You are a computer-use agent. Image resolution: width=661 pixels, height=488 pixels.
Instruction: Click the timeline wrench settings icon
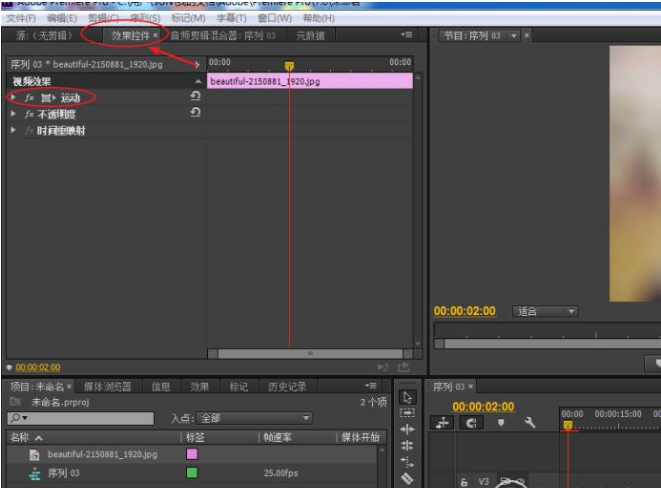(530, 423)
